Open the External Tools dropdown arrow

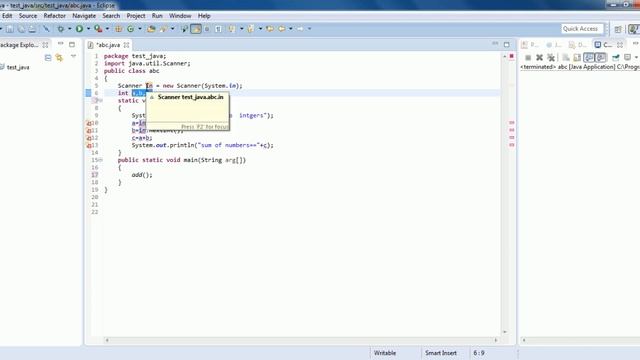click(x=107, y=29)
